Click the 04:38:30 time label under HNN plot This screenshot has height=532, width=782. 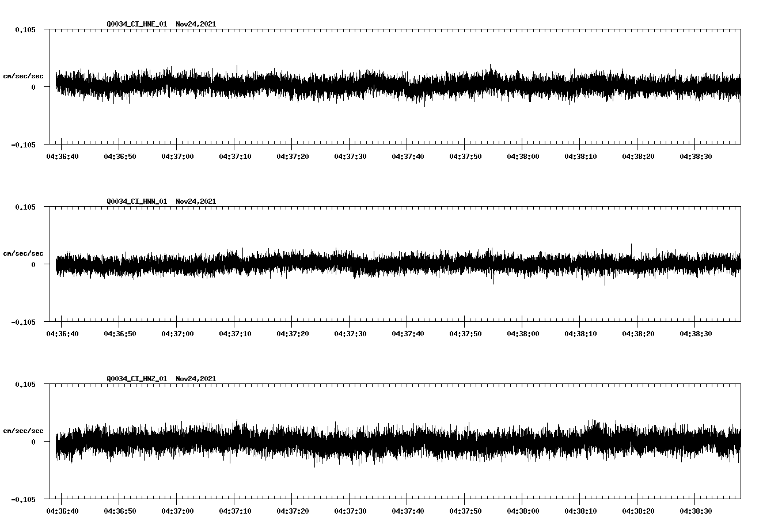(696, 334)
